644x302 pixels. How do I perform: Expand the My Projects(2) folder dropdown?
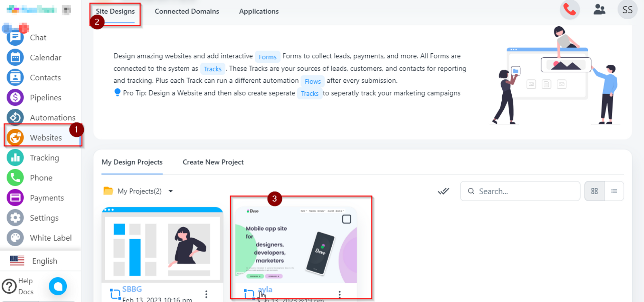tap(171, 191)
